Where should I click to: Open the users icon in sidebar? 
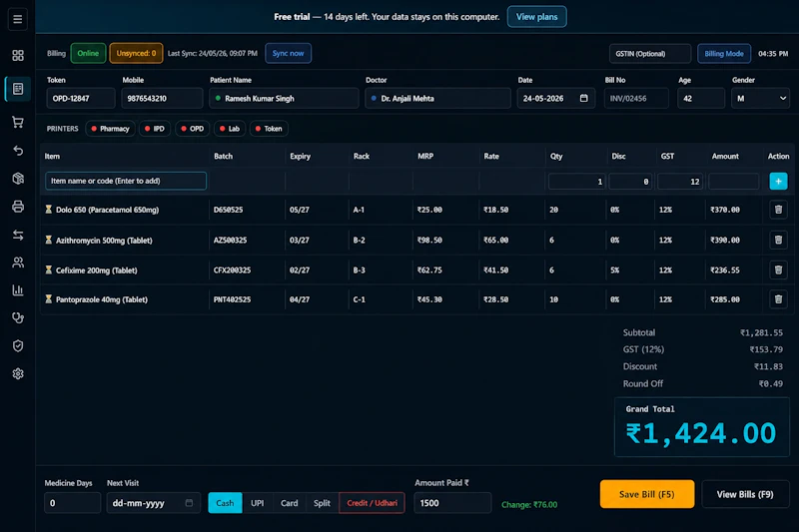tap(18, 263)
